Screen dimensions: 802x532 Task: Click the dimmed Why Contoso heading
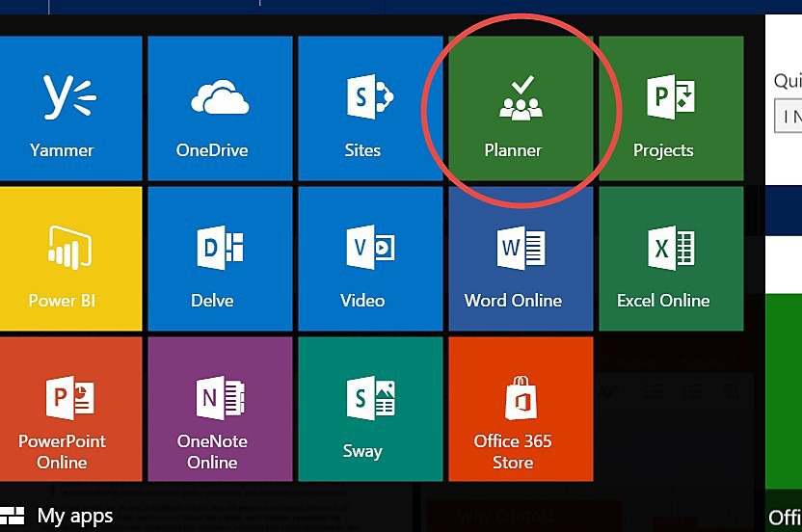(x=509, y=516)
